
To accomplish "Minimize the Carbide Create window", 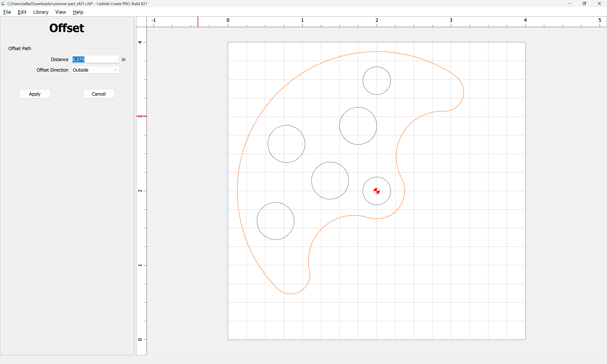I will [x=570, y=4].
